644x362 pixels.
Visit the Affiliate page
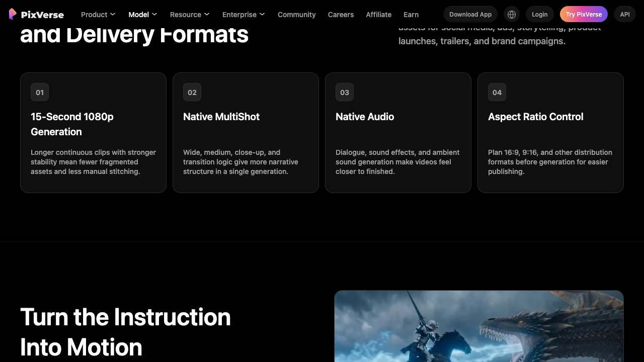pyautogui.click(x=379, y=15)
